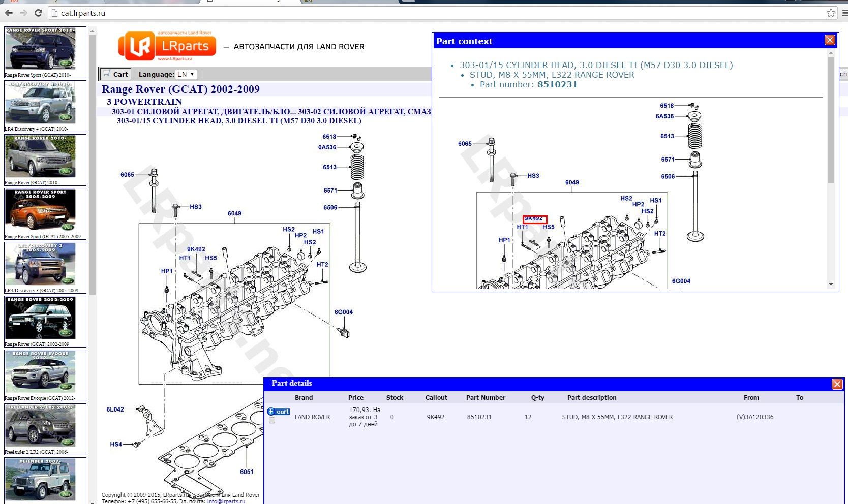
Task: Open the Language EN dropdown
Action: pos(186,74)
